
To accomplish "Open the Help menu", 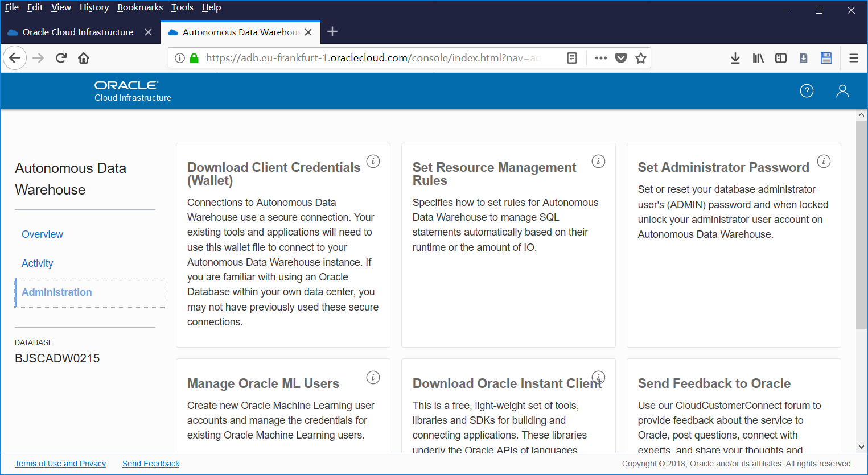I will [211, 7].
